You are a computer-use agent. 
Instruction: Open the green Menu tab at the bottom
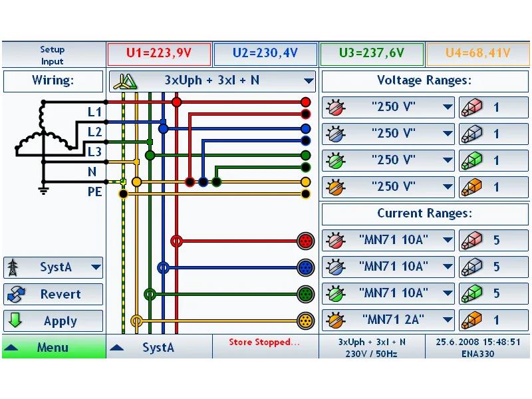coord(53,347)
